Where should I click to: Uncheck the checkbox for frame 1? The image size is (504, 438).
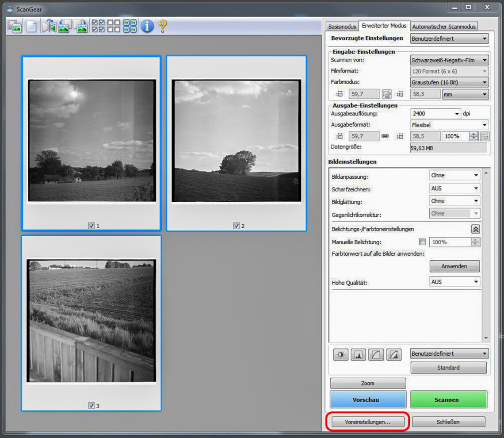92,226
